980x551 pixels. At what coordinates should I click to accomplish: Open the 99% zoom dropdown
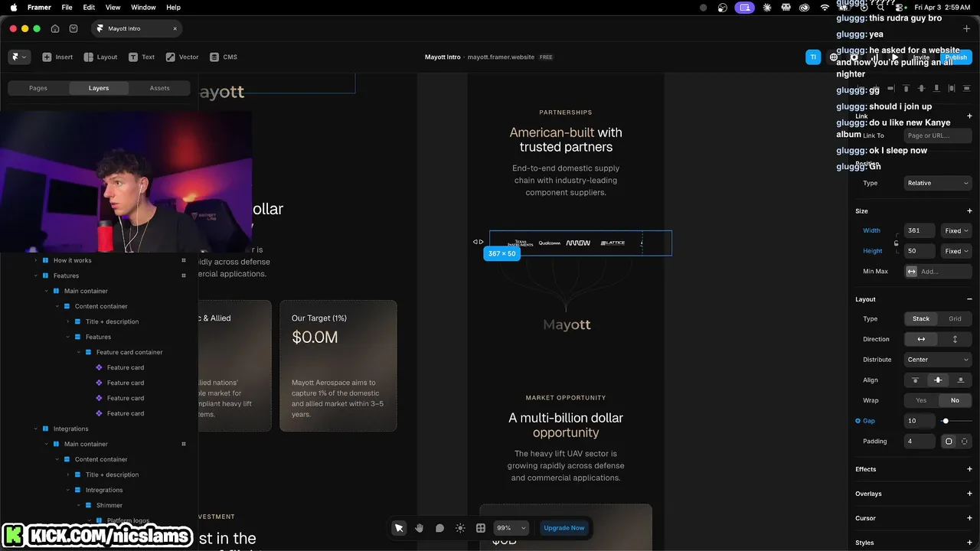click(511, 528)
